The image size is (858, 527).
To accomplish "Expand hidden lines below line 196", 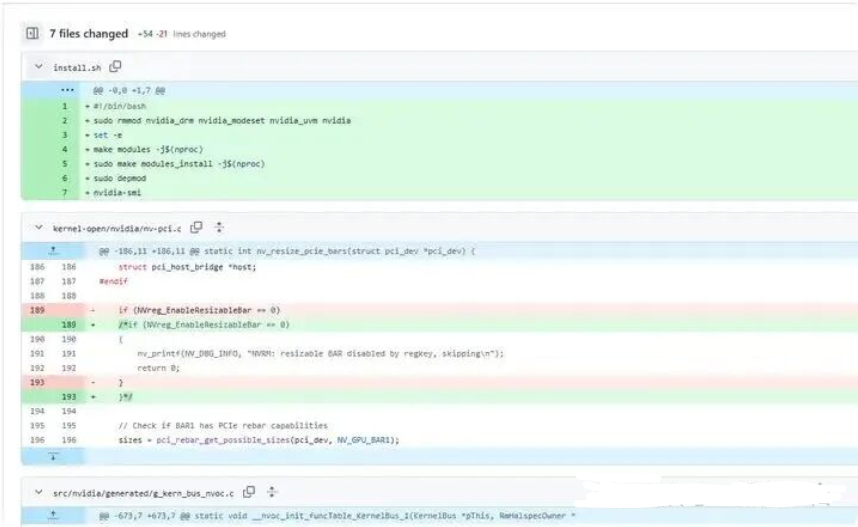I will (x=53, y=456).
